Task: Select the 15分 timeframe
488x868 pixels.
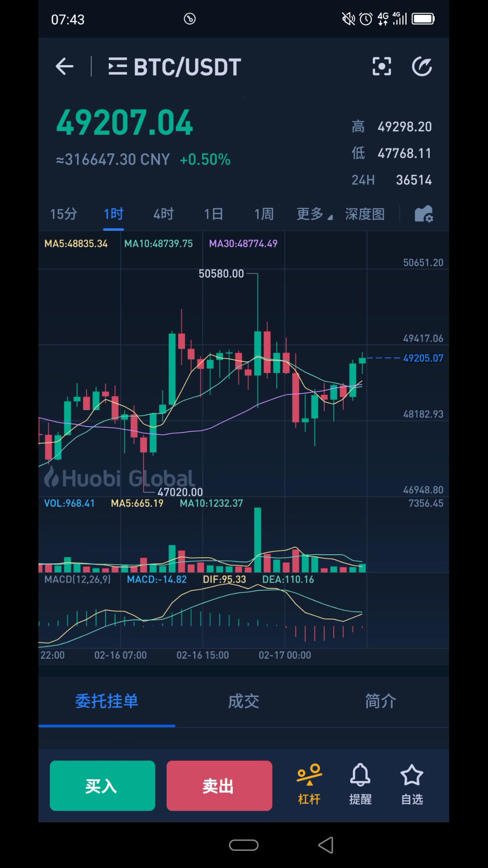Action: pos(64,214)
